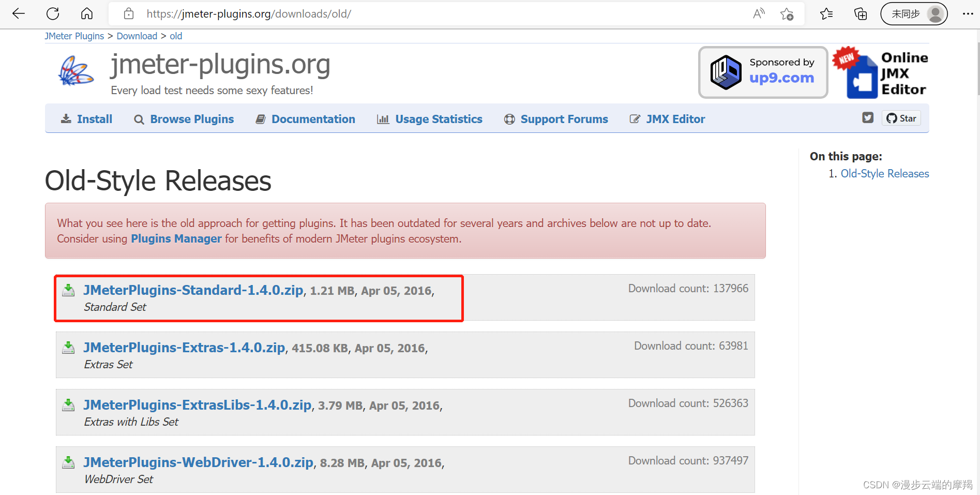Screen dimensions: 980x495
Task: Click download icon beside WebDriver zip
Action: click(68, 462)
